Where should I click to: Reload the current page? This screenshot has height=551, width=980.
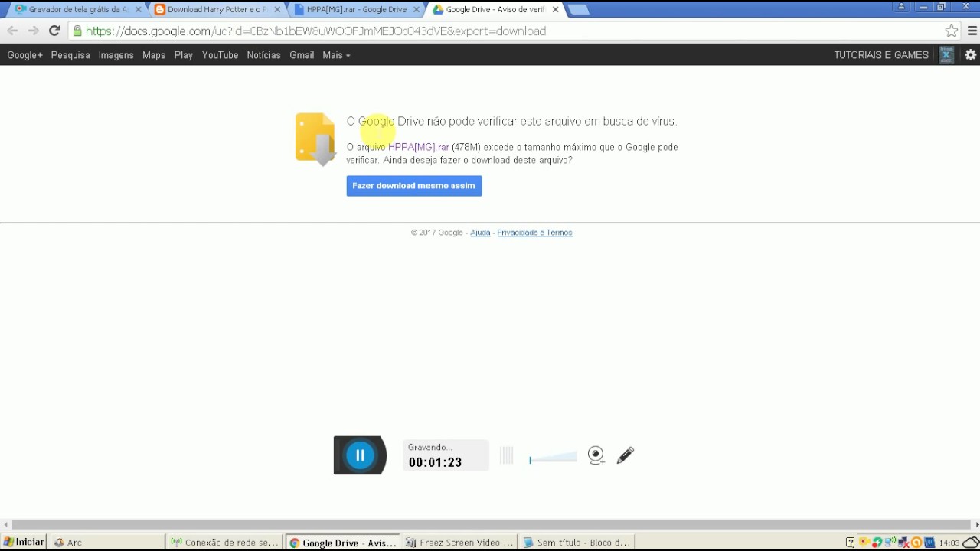pyautogui.click(x=54, y=31)
